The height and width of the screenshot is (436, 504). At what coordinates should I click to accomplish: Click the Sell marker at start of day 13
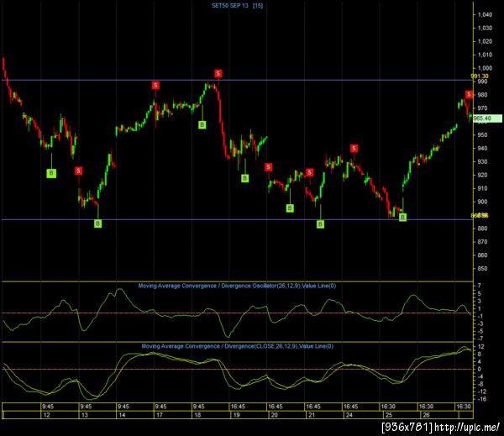tap(78, 171)
